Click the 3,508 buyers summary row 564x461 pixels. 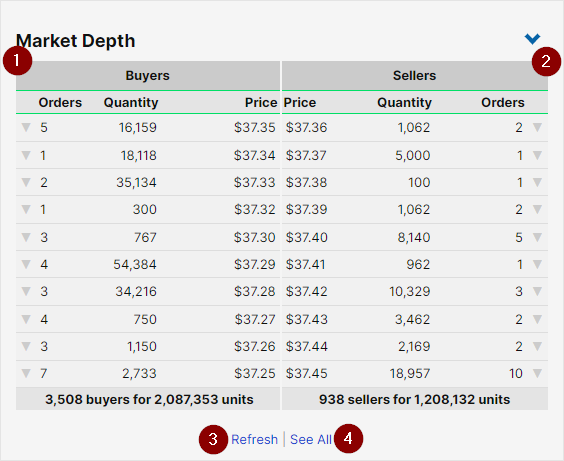tap(148, 399)
